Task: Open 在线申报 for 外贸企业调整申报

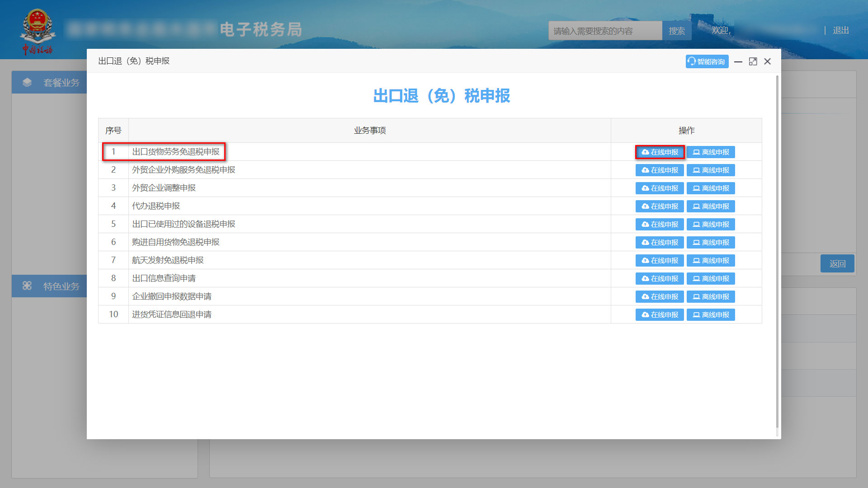Action: (x=660, y=188)
